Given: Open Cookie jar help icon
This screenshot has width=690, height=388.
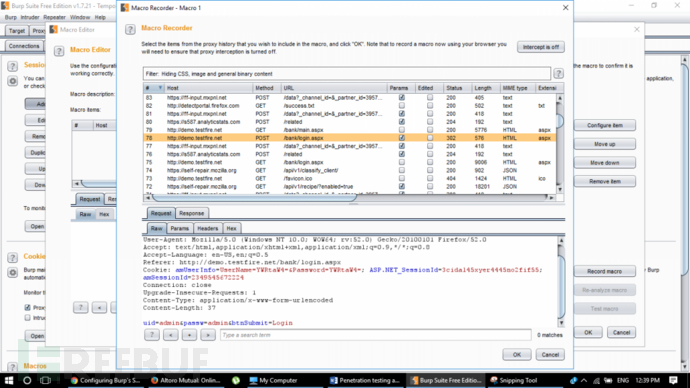Looking at the screenshot, I should coord(12,258).
